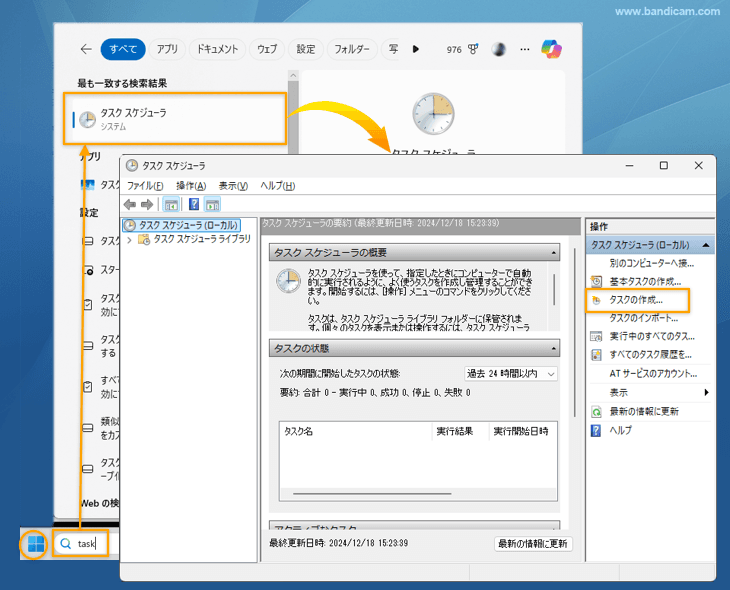Image resolution: width=730 pixels, height=590 pixels.
Task: Open the ヘルプ(H) menu
Action: pos(277,186)
